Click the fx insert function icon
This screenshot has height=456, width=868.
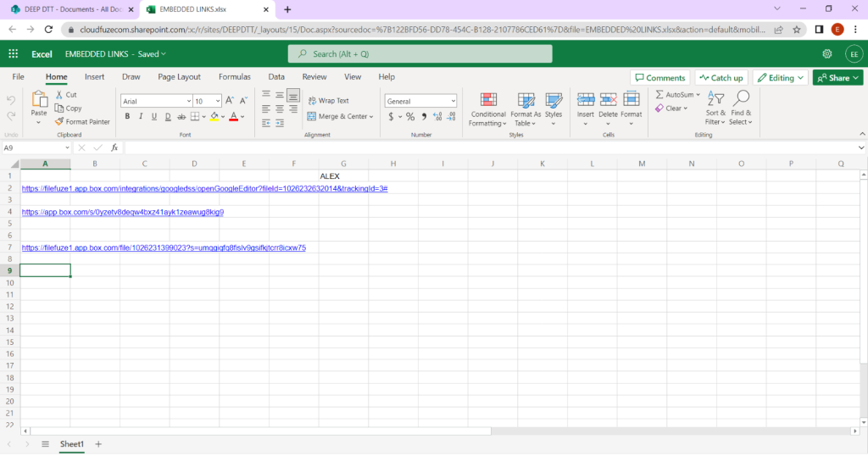[114, 147]
